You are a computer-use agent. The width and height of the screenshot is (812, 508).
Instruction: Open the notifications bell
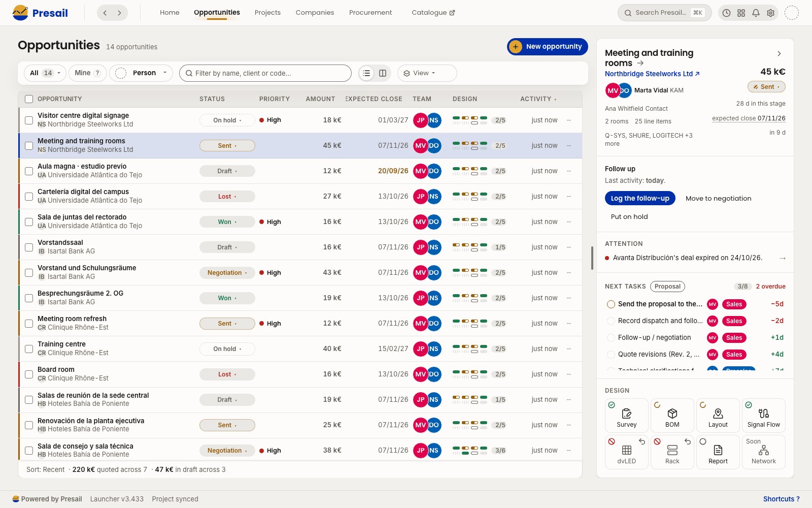coord(756,13)
